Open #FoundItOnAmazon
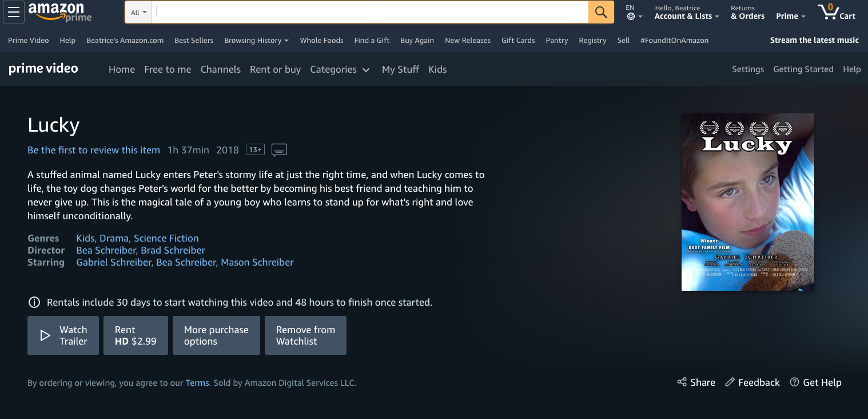This screenshot has height=419, width=868. click(x=675, y=41)
